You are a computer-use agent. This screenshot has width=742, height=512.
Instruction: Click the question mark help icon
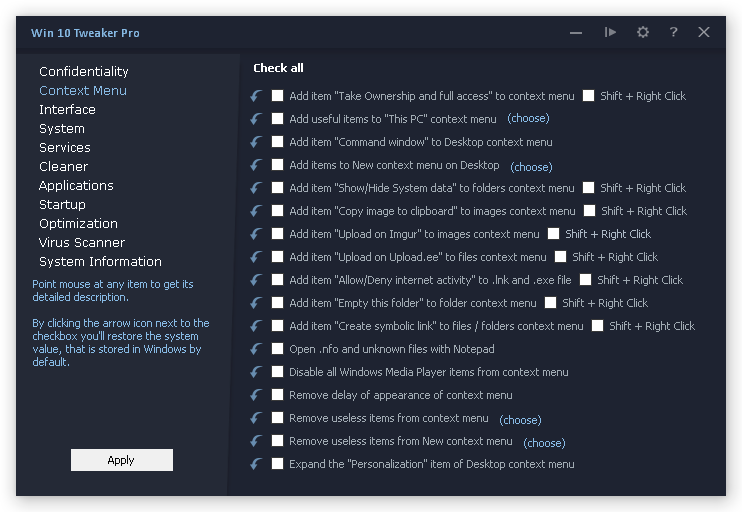tap(673, 32)
